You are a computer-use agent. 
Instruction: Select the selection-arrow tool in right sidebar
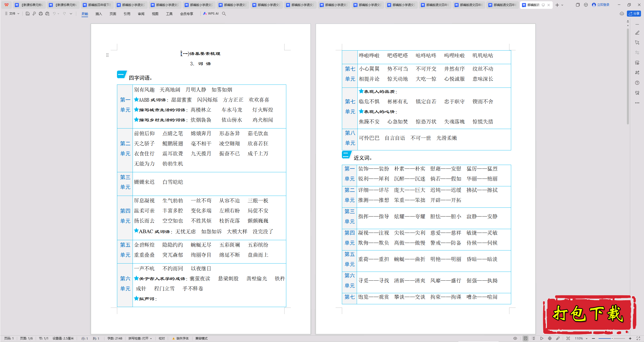[637, 42]
